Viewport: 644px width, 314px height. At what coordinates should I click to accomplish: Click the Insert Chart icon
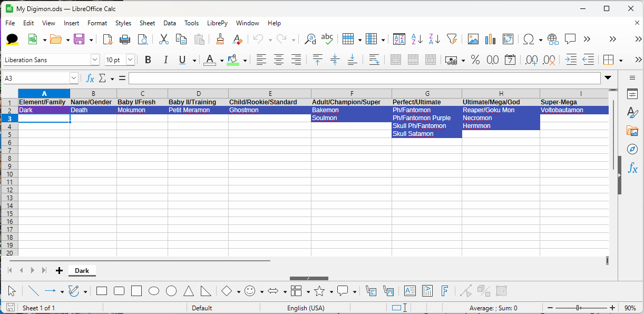coord(491,39)
